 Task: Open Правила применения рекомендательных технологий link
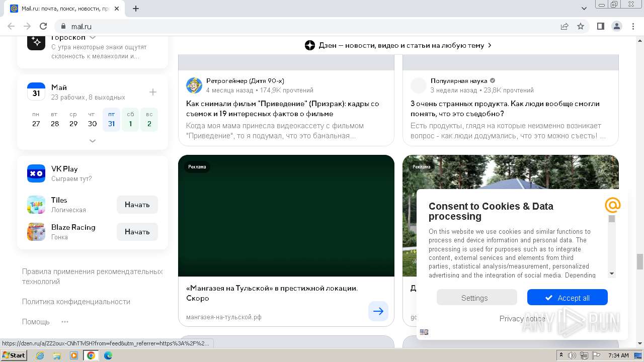coord(93,277)
